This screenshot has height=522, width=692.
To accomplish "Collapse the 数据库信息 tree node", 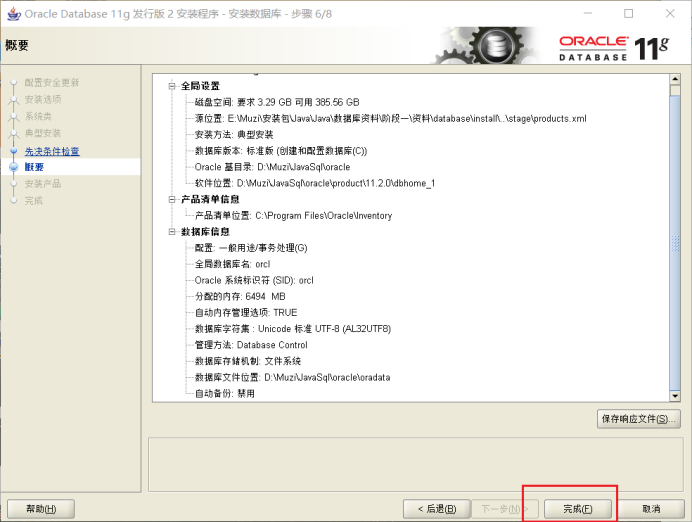I will coord(172,232).
